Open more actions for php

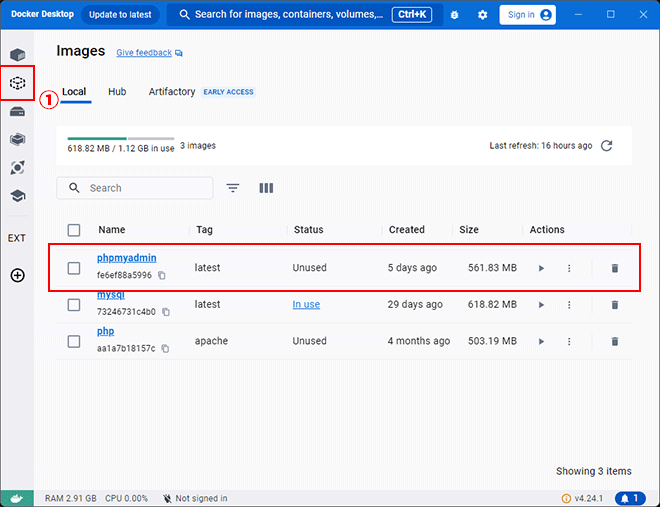point(569,341)
